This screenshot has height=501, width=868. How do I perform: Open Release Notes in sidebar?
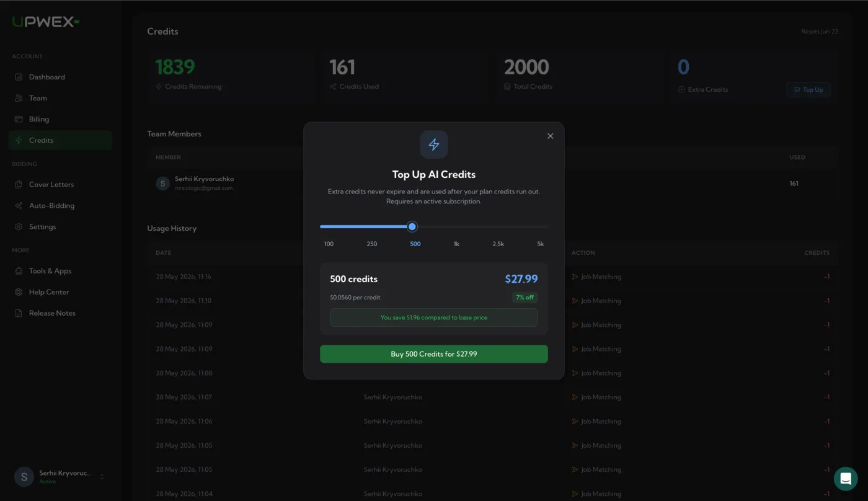point(60,313)
